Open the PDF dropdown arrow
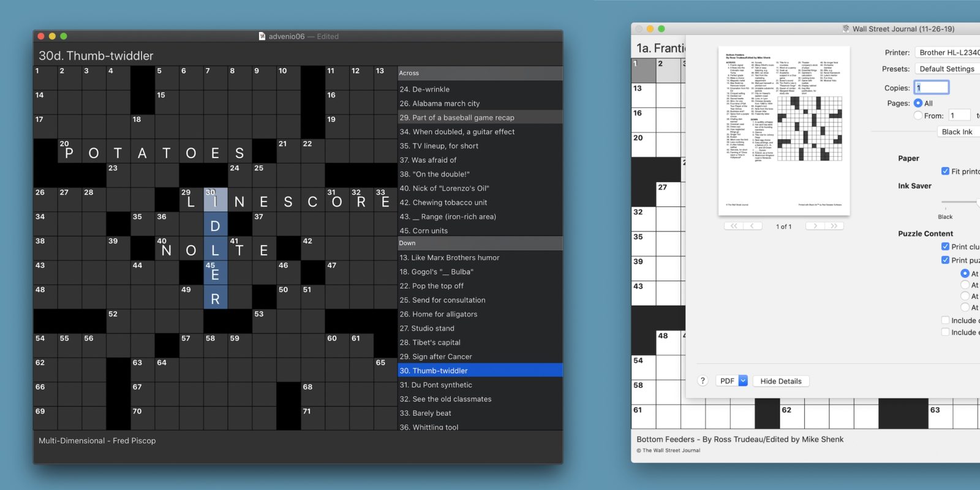The width and height of the screenshot is (980, 490). pos(743,380)
